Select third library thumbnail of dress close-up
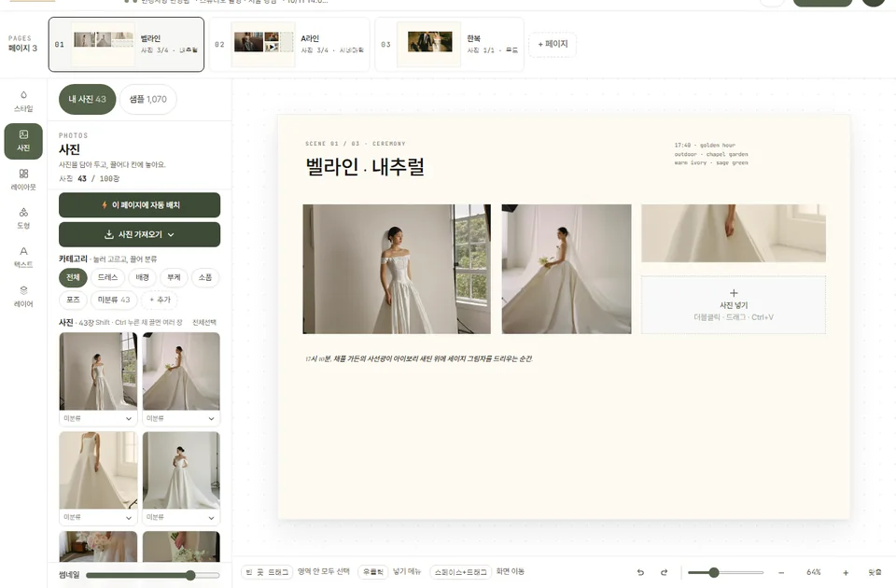Viewport: 896px width, 588px height. coord(98,470)
